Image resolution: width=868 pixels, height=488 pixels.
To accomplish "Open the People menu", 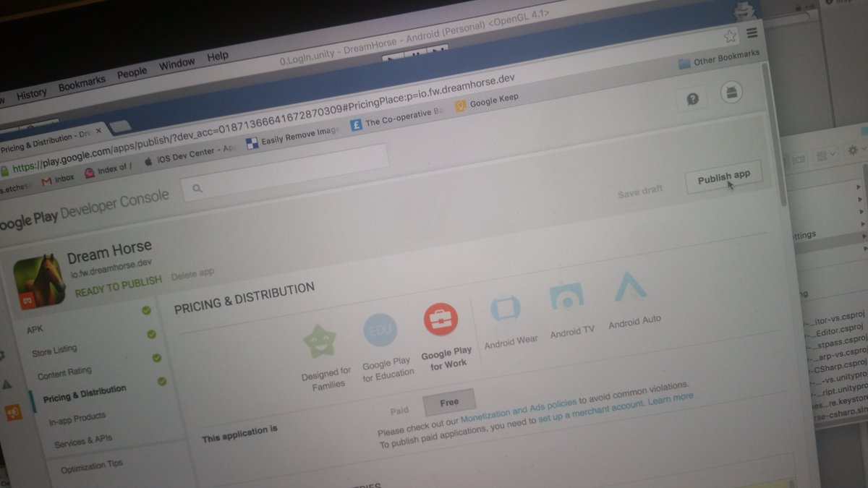I will 132,73.
